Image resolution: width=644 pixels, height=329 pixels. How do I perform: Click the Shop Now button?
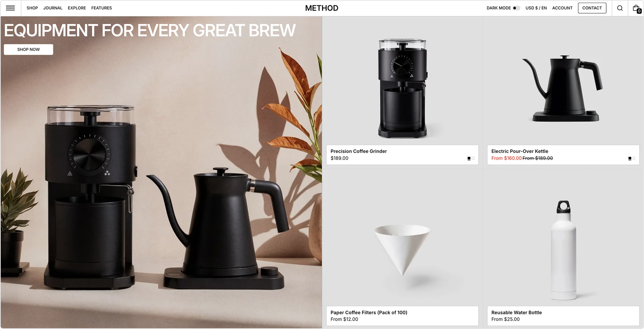coord(28,49)
